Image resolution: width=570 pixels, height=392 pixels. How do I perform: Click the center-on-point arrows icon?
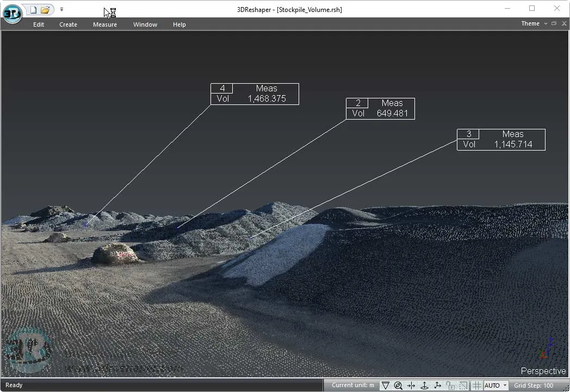[411, 385]
